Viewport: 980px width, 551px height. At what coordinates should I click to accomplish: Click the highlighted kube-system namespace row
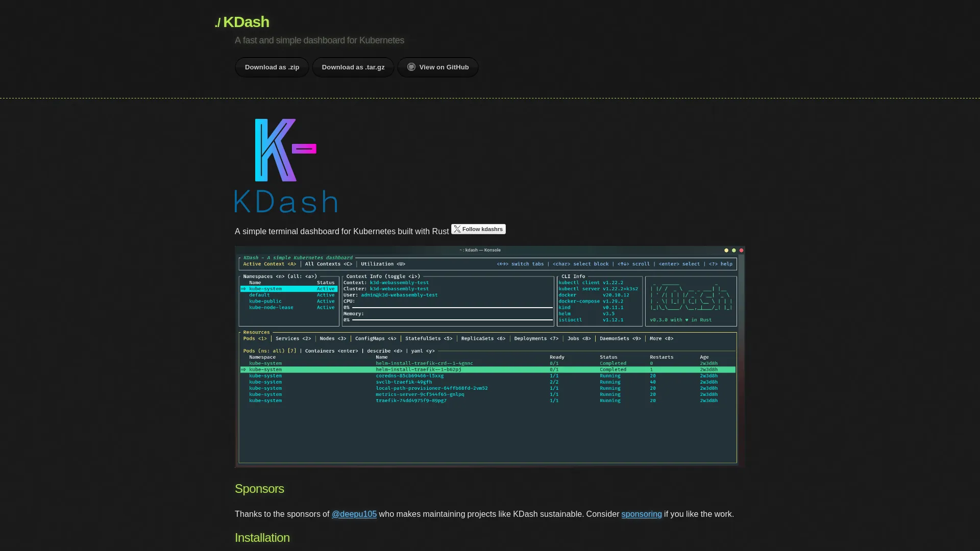pyautogui.click(x=289, y=289)
